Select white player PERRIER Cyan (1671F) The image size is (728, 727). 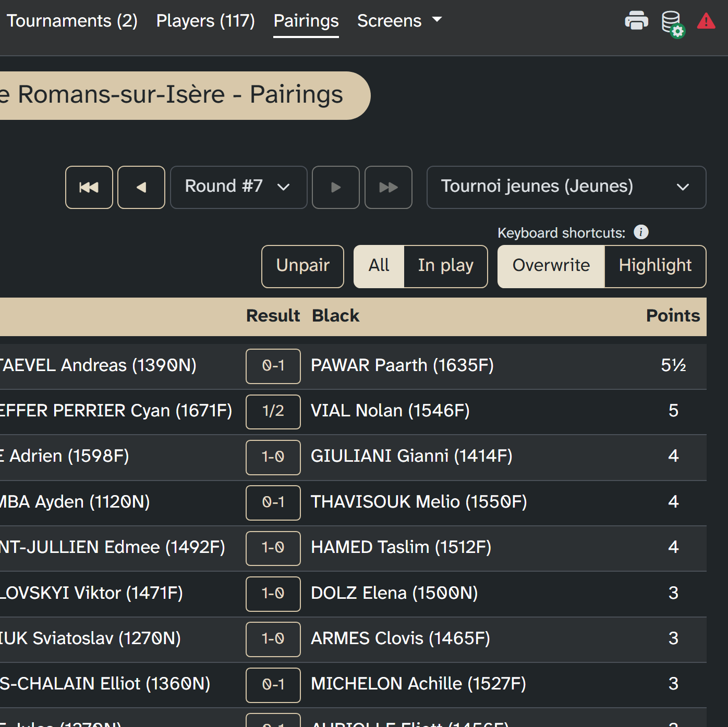pyautogui.click(x=116, y=411)
